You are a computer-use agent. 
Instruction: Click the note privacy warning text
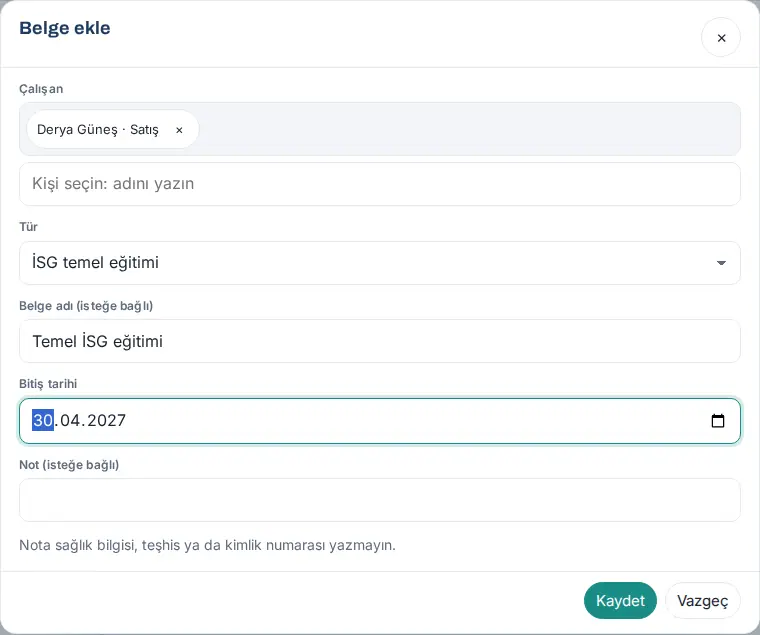(x=207, y=545)
